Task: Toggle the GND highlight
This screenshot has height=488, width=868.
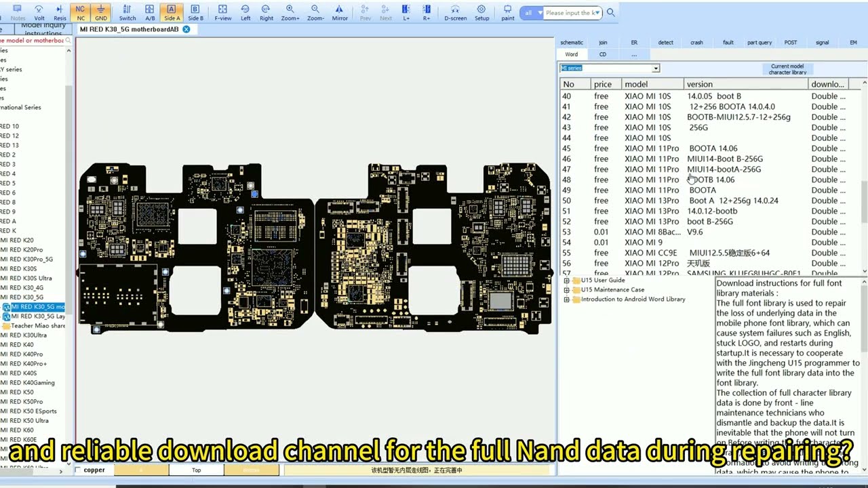Action: click(x=101, y=12)
